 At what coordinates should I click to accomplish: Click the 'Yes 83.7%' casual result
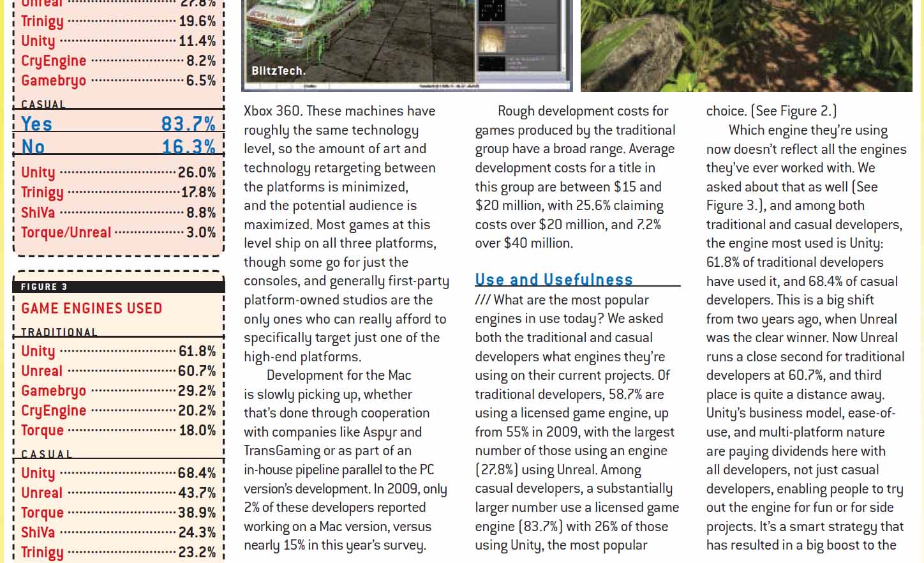pos(119,123)
